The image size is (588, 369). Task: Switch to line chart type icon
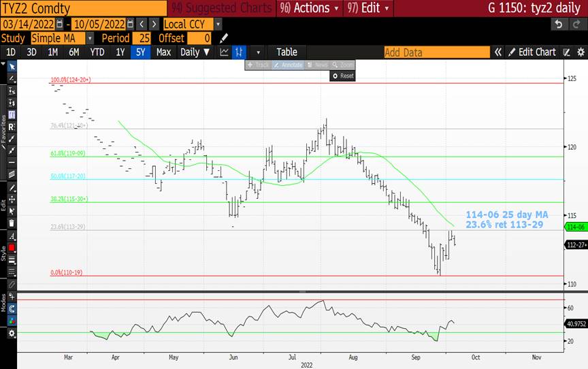tap(225, 52)
